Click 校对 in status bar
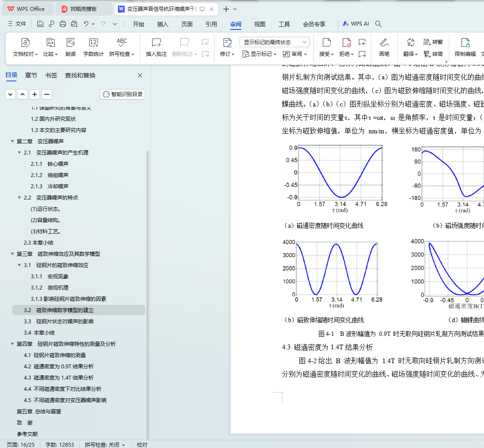This screenshot has height=448, width=484. pyautogui.click(x=142, y=445)
